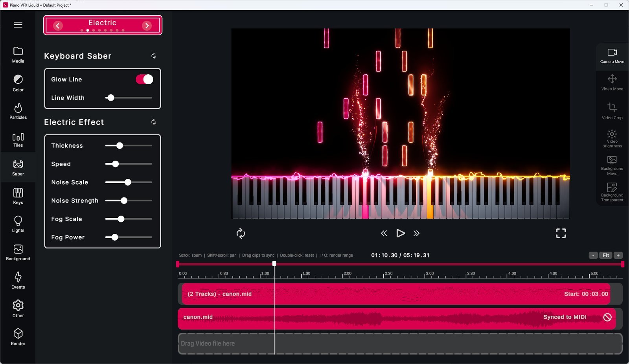Select the Background Move tool
This screenshot has height=364, width=629.
click(x=612, y=165)
